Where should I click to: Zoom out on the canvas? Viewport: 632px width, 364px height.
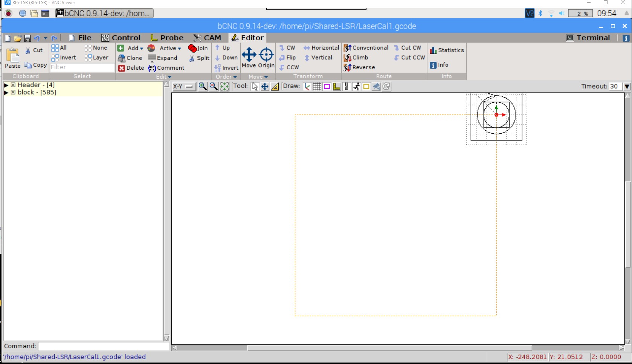coord(214,87)
